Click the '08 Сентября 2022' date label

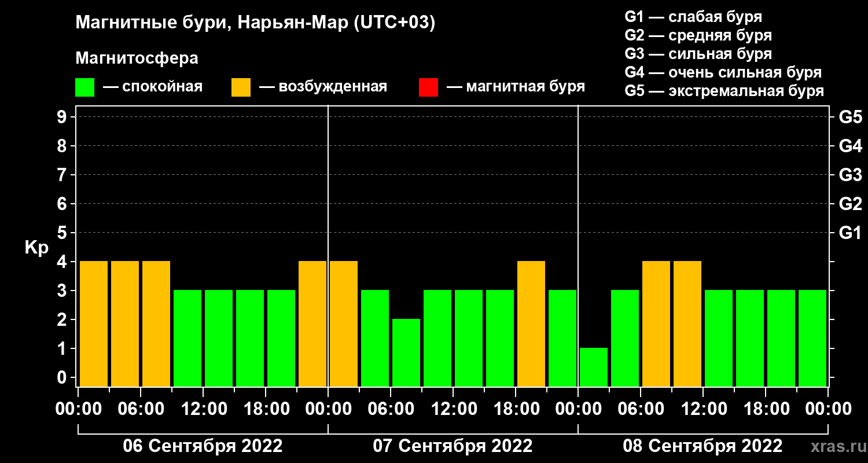(703, 446)
